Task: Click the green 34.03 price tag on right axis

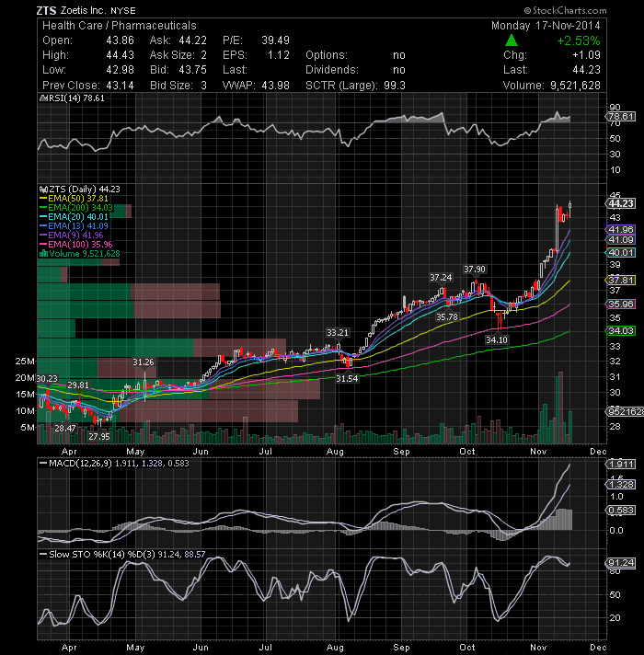Action: [x=621, y=331]
